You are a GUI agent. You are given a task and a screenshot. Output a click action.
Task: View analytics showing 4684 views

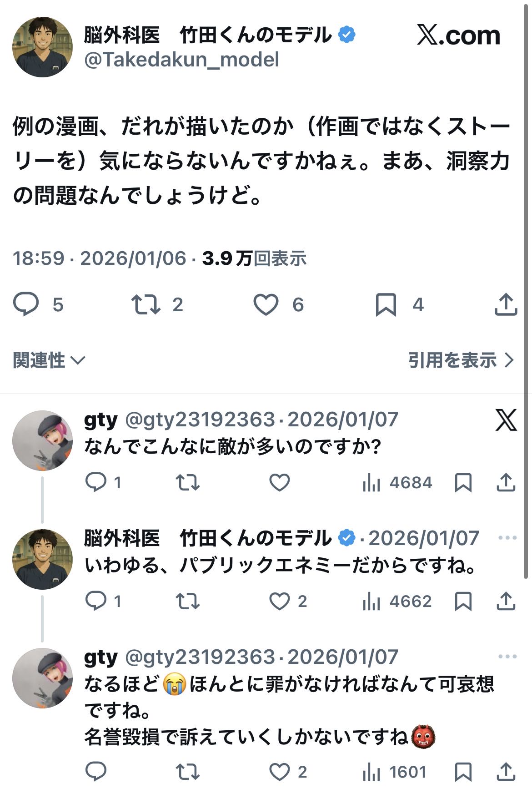tap(397, 483)
